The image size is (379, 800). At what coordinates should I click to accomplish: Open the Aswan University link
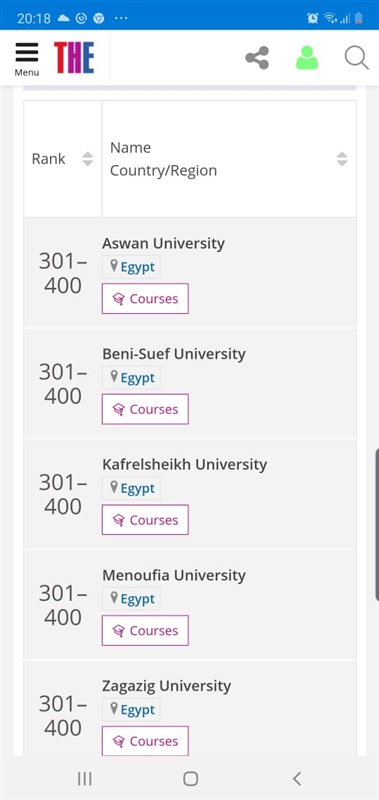tap(163, 243)
